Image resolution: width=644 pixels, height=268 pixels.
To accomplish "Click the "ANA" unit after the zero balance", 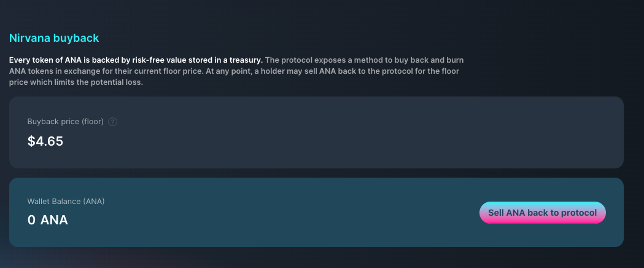I will pos(54,220).
